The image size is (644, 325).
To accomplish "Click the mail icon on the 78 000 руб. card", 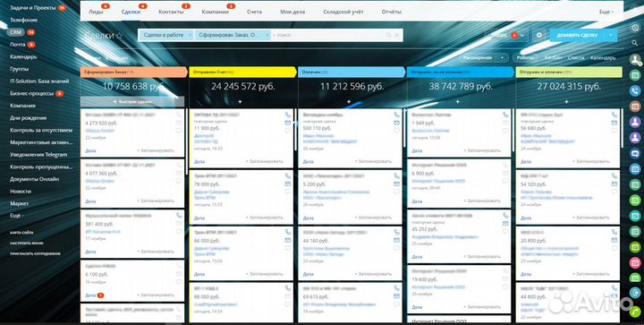I will pyautogui.click(x=287, y=184).
